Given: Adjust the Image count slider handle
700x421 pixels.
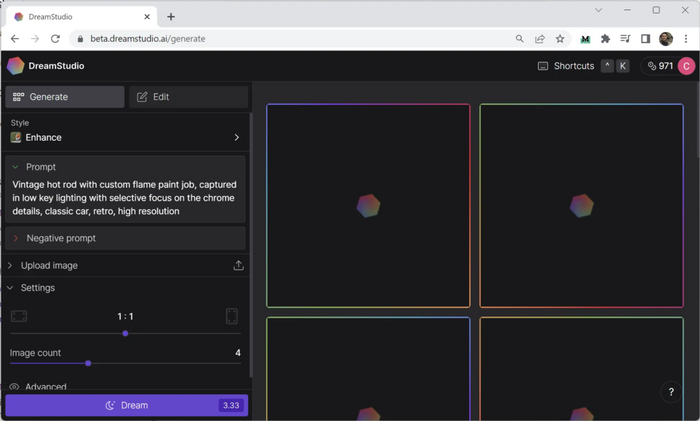Looking at the screenshot, I should coord(88,363).
